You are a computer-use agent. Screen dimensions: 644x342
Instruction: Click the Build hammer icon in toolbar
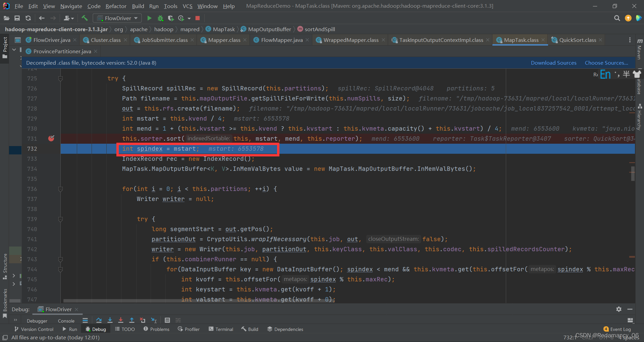coord(85,18)
